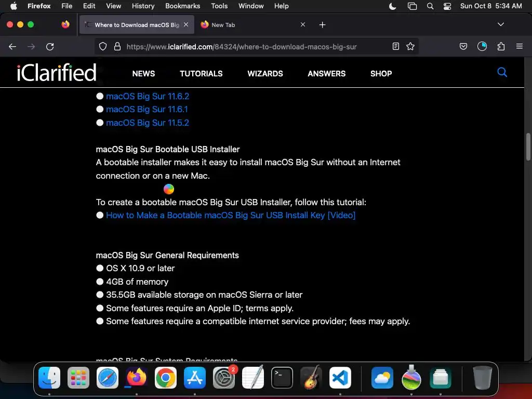Open the Window menu
Screen dimensions: 532x399
click(251, 6)
